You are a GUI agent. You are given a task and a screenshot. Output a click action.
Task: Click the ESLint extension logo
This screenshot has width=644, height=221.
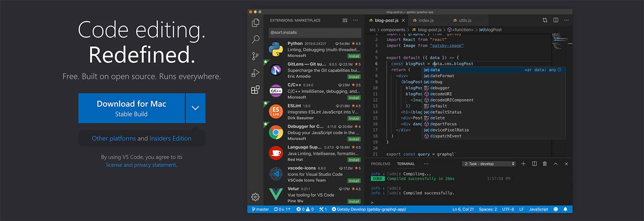(276, 111)
